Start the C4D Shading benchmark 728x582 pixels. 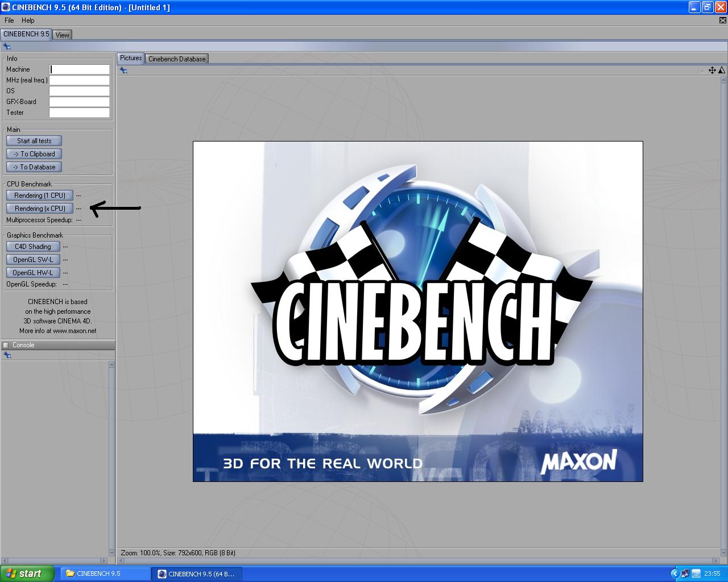point(33,247)
